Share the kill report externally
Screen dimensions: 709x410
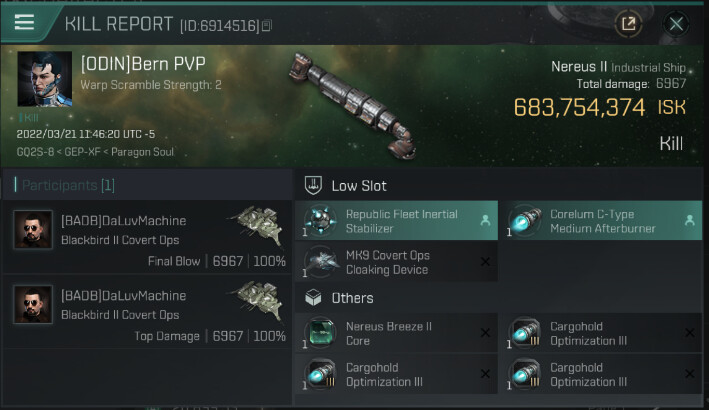click(628, 23)
